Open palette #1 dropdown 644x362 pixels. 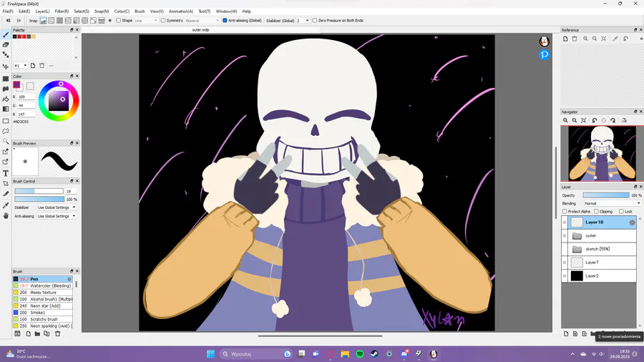click(21, 66)
